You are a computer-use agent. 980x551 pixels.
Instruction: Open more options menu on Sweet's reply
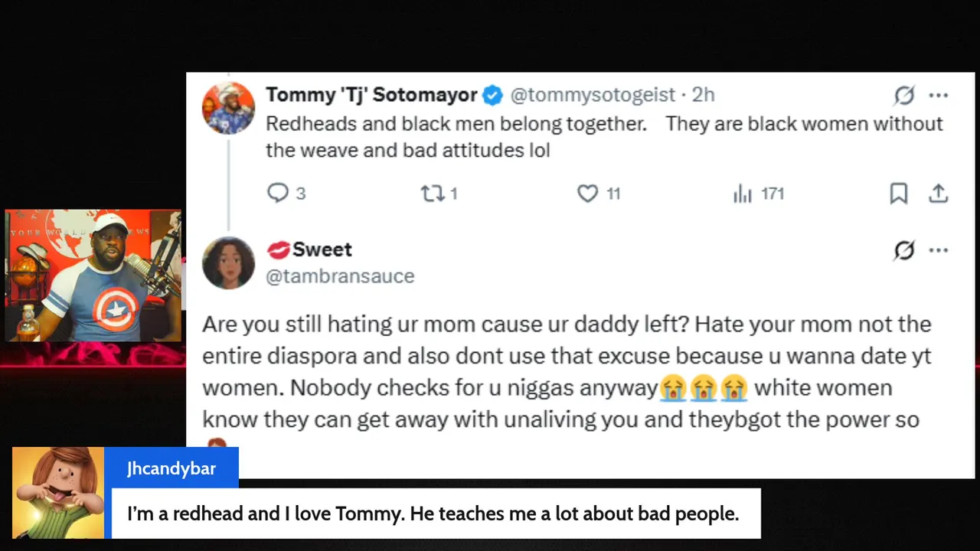click(x=939, y=250)
